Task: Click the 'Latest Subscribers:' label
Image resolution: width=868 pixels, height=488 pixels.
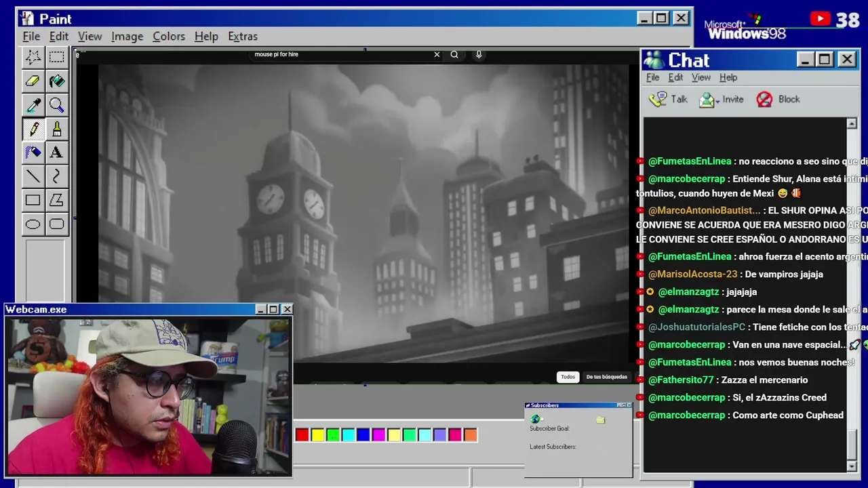Action: (x=553, y=447)
